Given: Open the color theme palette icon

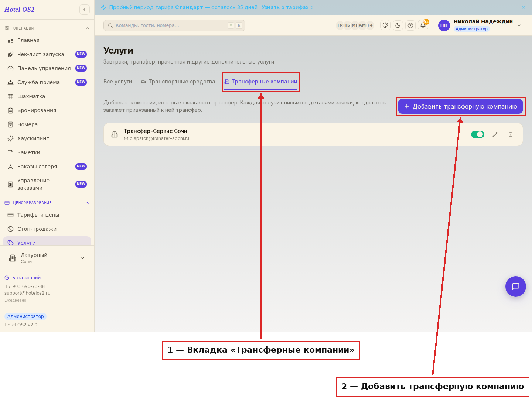Looking at the screenshot, I should (385, 25).
